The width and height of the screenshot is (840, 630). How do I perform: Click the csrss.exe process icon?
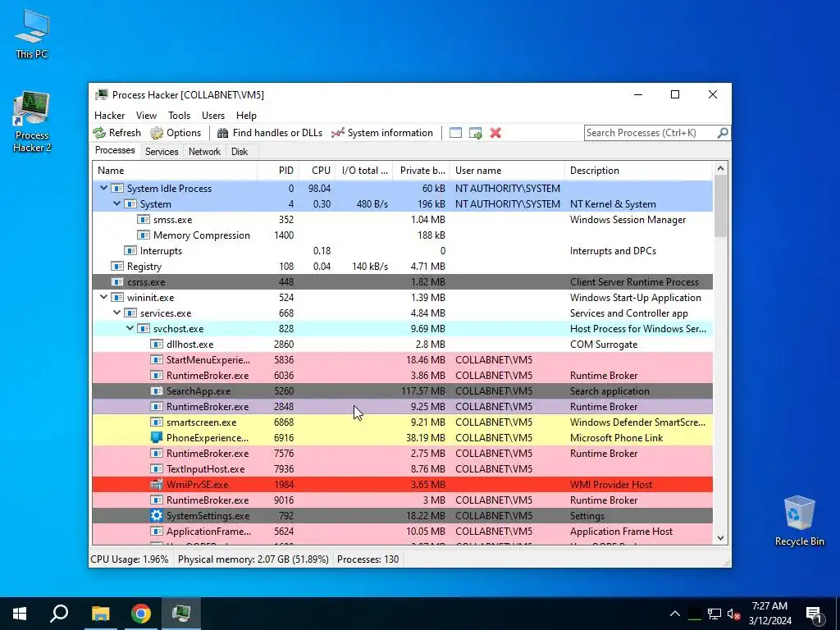click(116, 282)
